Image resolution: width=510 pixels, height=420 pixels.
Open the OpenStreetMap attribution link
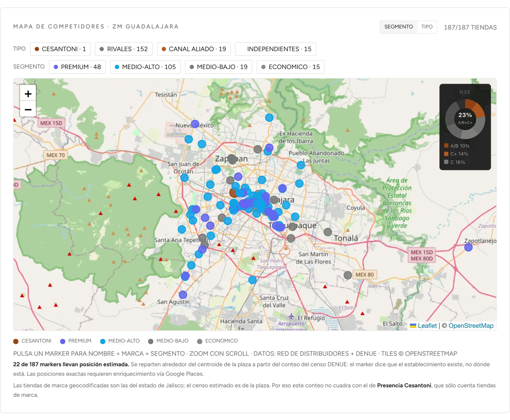pos(471,326)
